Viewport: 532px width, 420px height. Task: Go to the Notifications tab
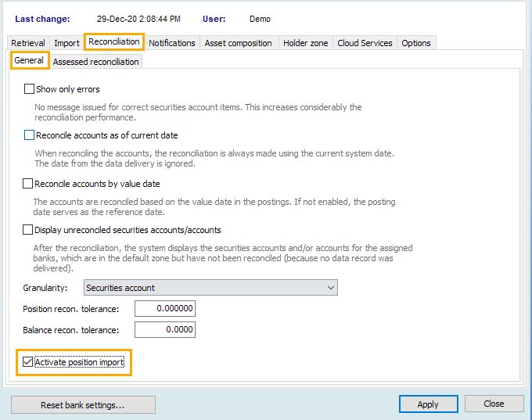[x=172, y=43]
